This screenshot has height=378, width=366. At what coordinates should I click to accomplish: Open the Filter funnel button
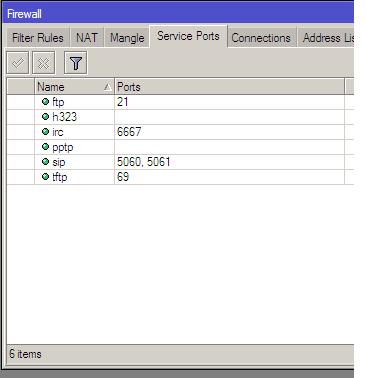tap(76, 63)
